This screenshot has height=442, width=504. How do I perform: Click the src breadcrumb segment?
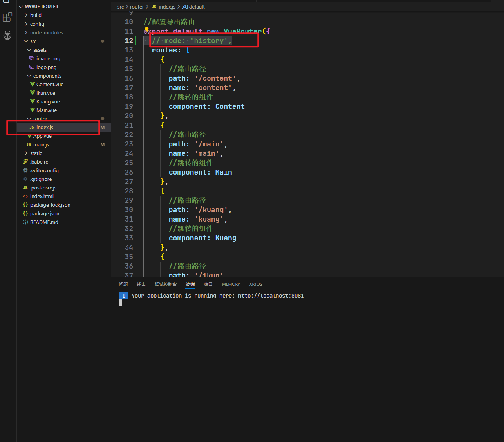[x=121, y=7]
